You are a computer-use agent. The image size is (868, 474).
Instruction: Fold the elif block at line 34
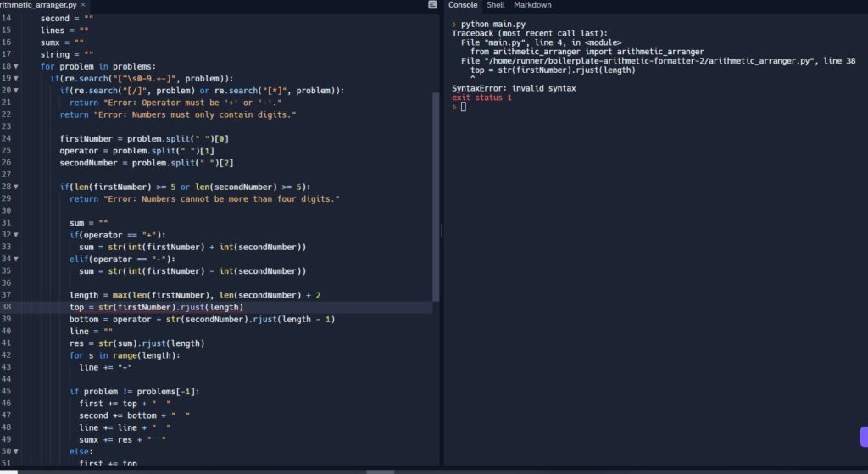pos(16,259)
